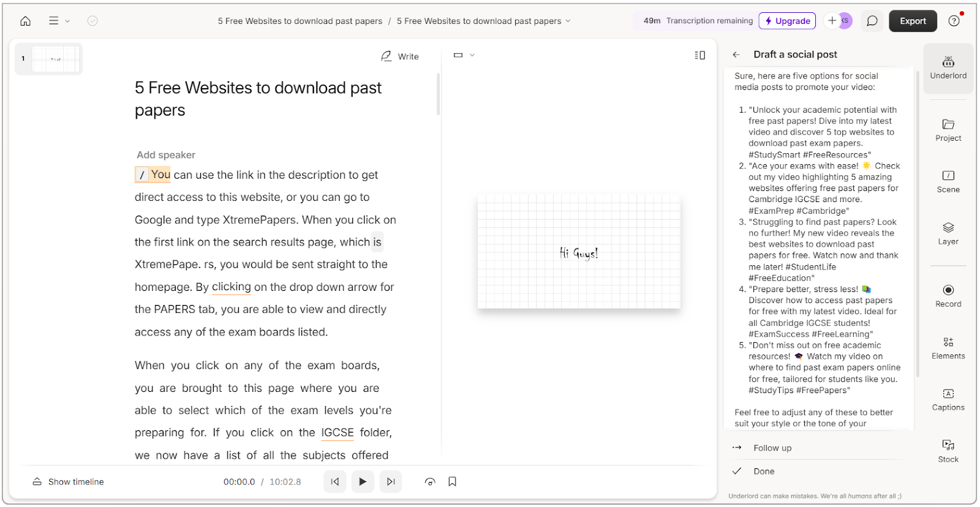Skip to the next scene
The width and height of the screenshot is (980, 507).
391,482
